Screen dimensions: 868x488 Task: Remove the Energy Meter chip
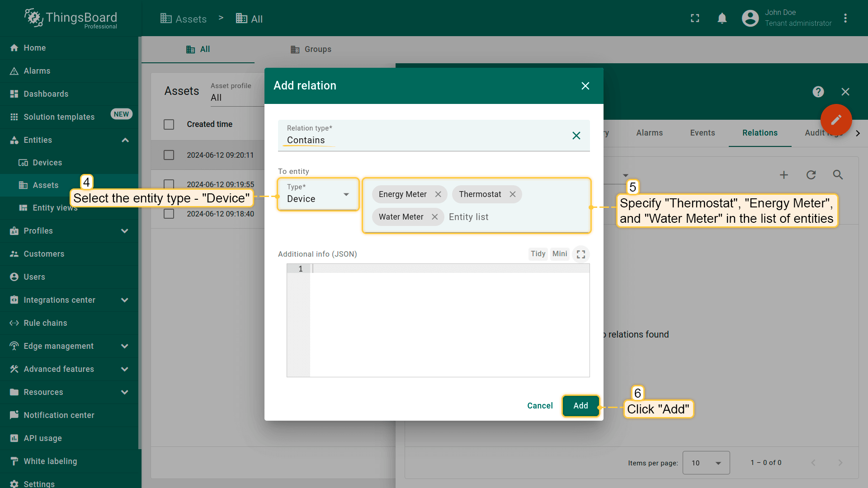click(x=438, y=194)
